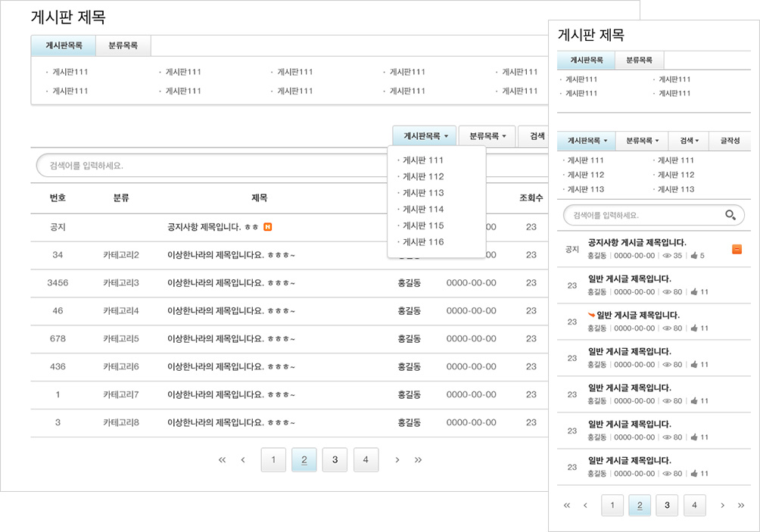Viewport: 760px width, 532px height.
Task: Switch to 분류목록 tab in desktop header
Action: click(123, 46)
